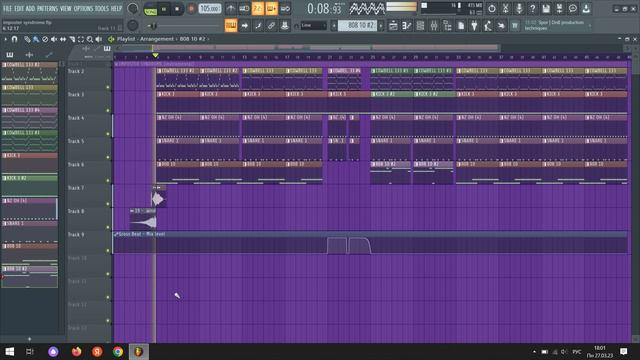
Task: Click the main pitch knob
Action: click(133, 26)
